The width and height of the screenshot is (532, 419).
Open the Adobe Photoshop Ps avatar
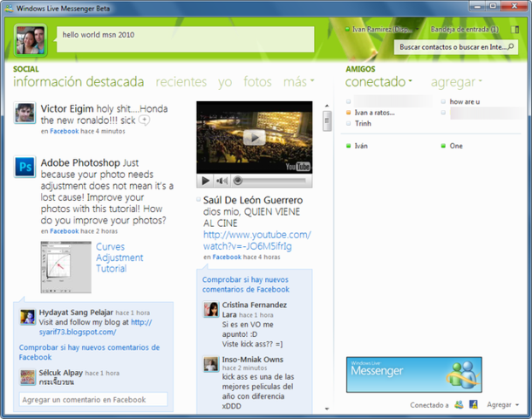coord(24,167)
